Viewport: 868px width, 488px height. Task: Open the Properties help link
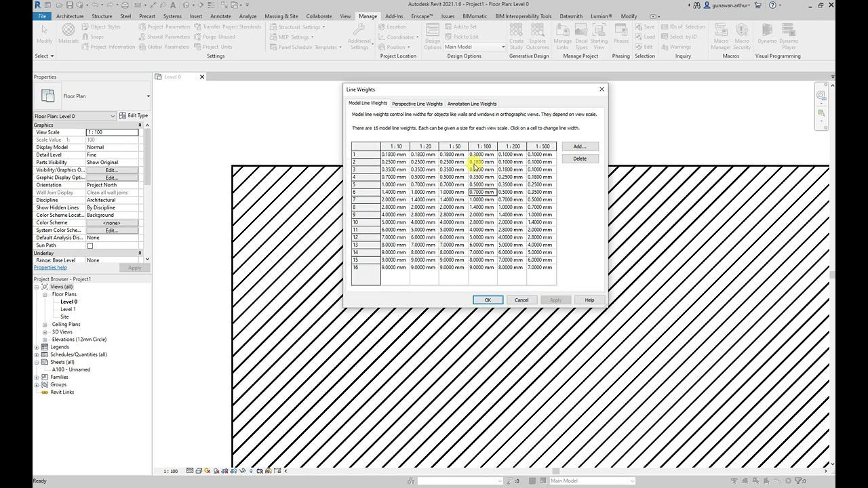(x=50, y=268)
